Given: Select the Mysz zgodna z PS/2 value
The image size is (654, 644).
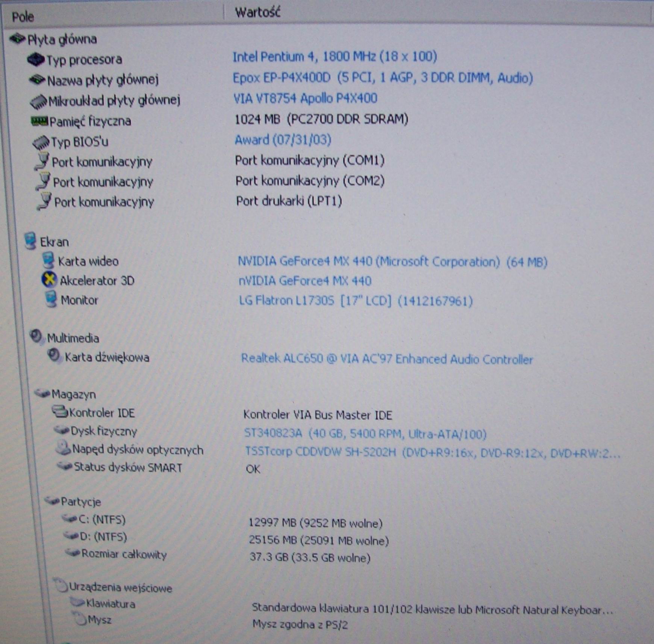Looking at the screenshot, I should (x=300, y=625).
